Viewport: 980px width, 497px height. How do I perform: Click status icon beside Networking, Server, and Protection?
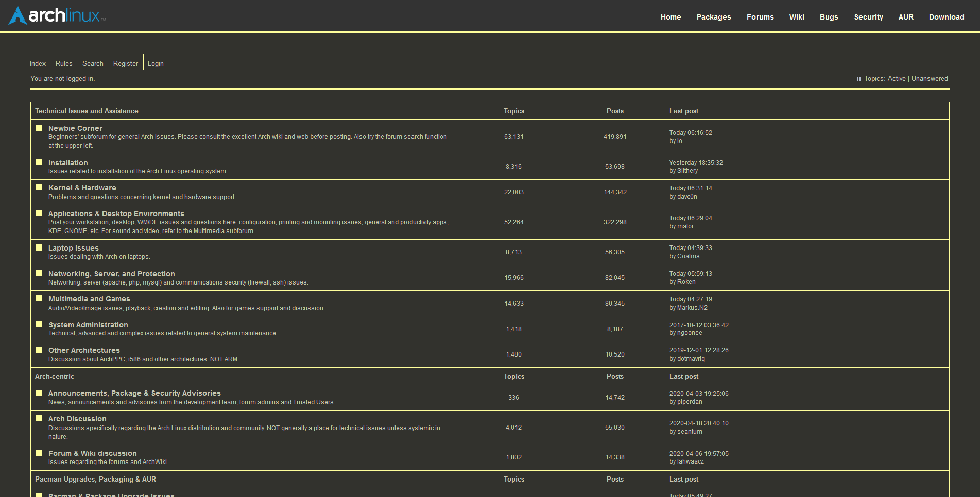(39, 273)
